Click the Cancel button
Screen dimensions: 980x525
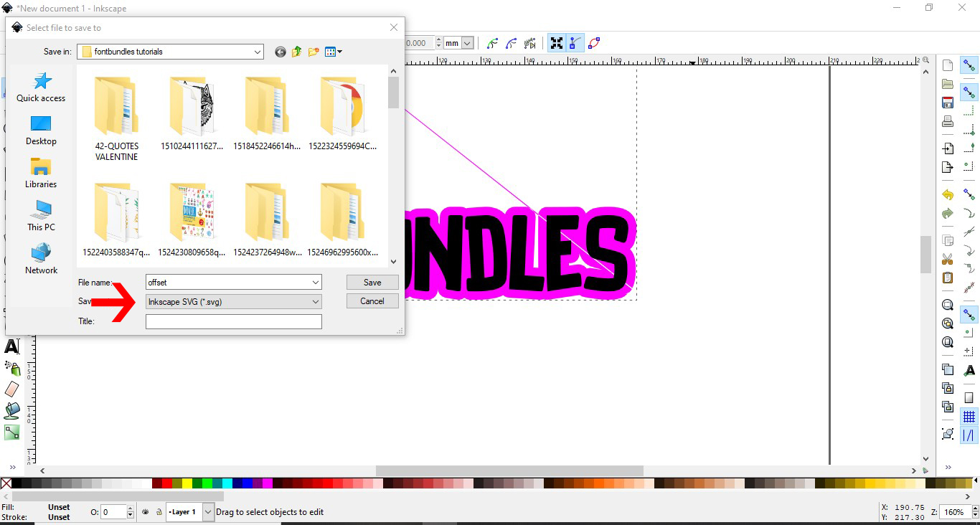tap(372, 301)
